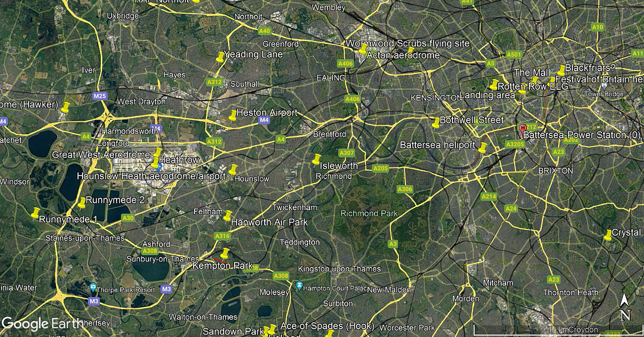Screen dimensions: 644x337
Task: Click the Hampton Court Palace place icon
Action: click(299, 285)
